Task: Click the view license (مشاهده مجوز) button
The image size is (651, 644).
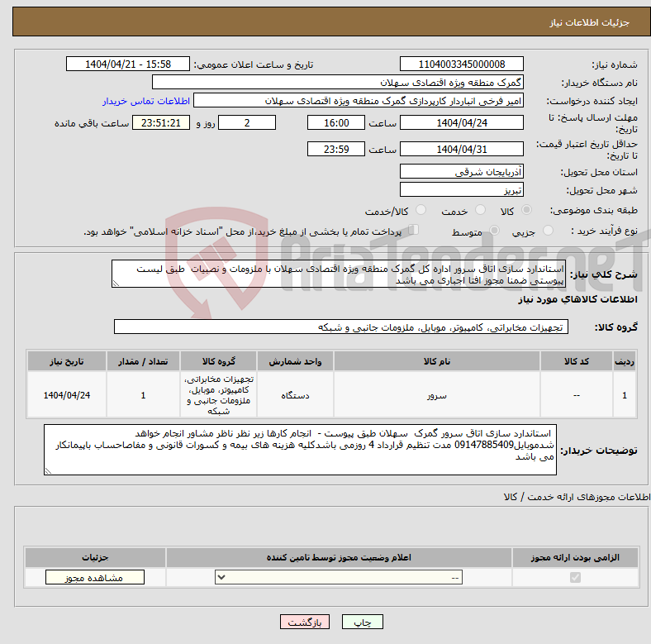Action: [x=95, y=578]
